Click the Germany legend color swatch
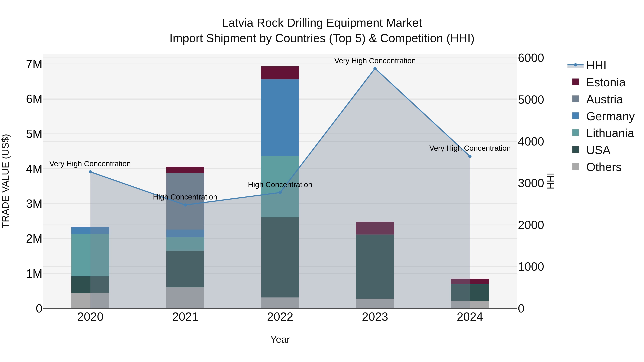Image resolution: width=644 pixels, height=362 pixels. pos(575,116)
